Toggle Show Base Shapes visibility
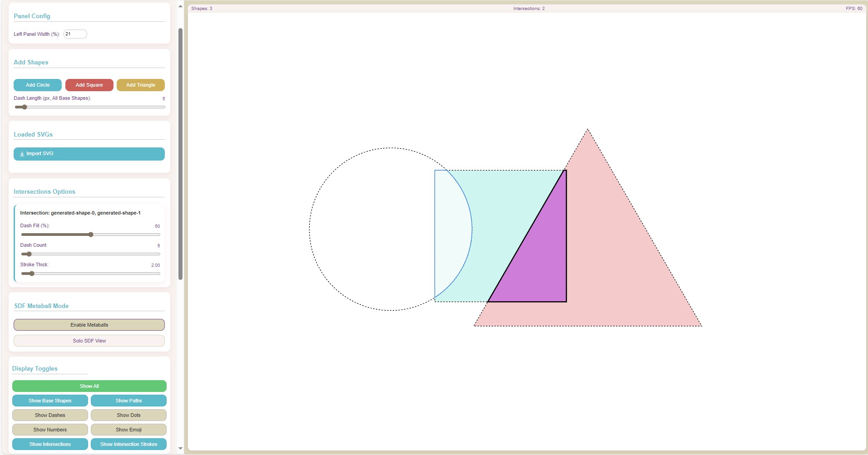Viewport: 868px width, 455px height. (x=50, y=401)
